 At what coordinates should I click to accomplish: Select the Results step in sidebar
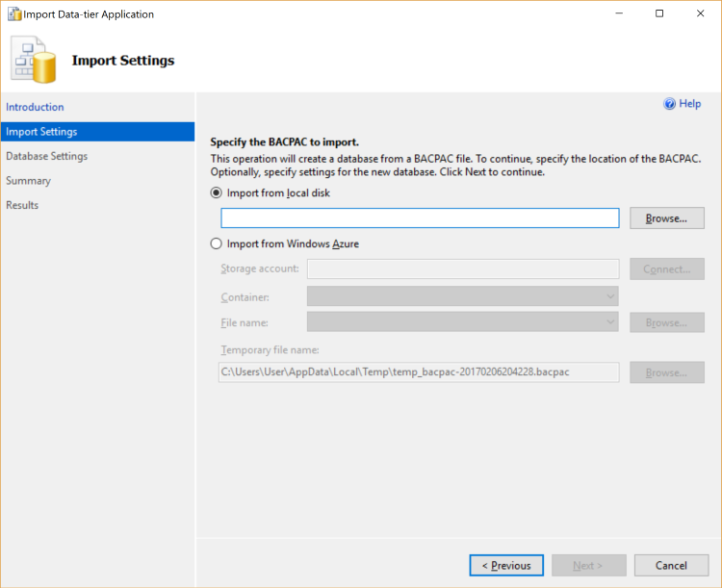coord(22,205)
